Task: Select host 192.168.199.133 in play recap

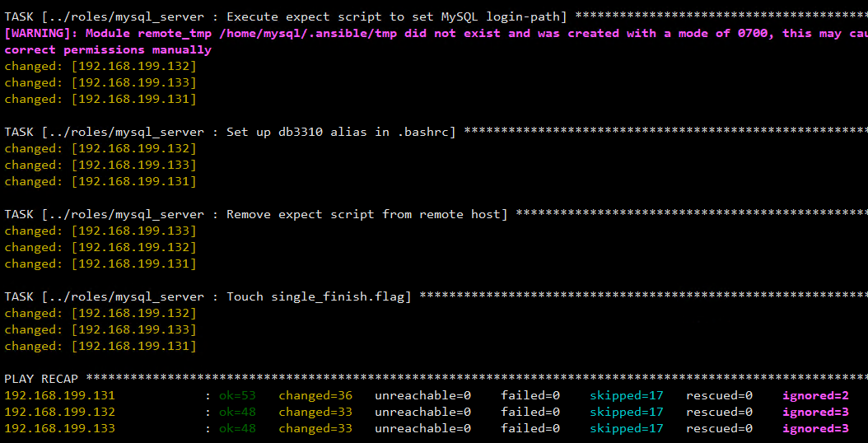Action: [x=60, y=428]
